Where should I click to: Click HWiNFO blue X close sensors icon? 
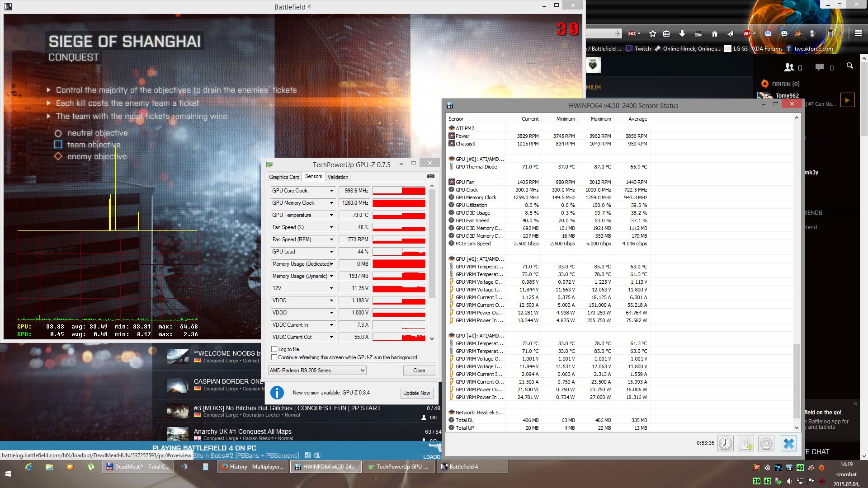click(788, 443)
